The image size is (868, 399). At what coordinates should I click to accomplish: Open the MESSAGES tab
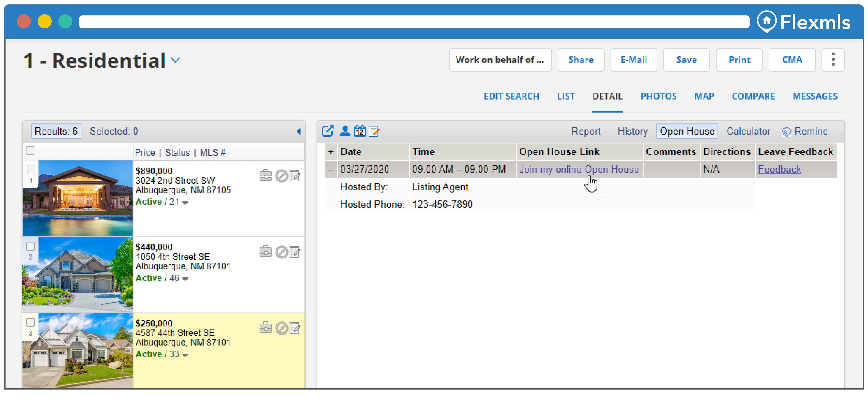(x=815, y=96)
